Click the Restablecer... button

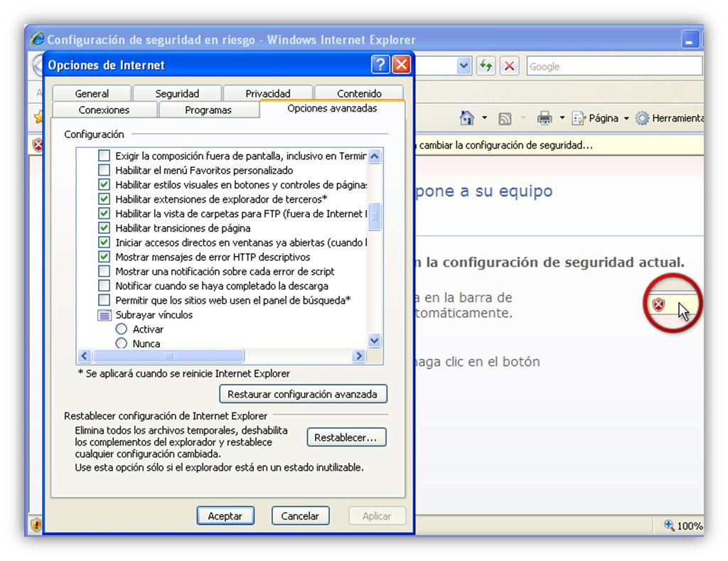click(x=346, y=437)
